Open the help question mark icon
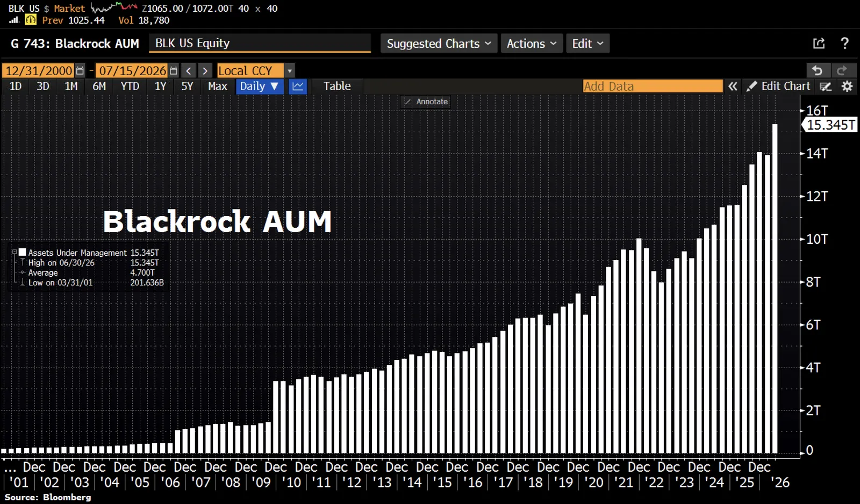This screenshot has height=504, width=860. click(x=844, y=44)
